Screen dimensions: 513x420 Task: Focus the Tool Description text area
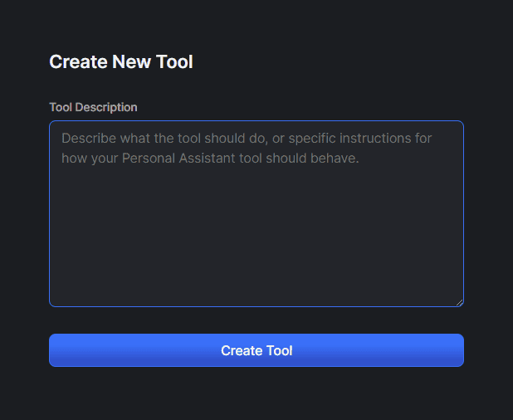pos(256,214)
